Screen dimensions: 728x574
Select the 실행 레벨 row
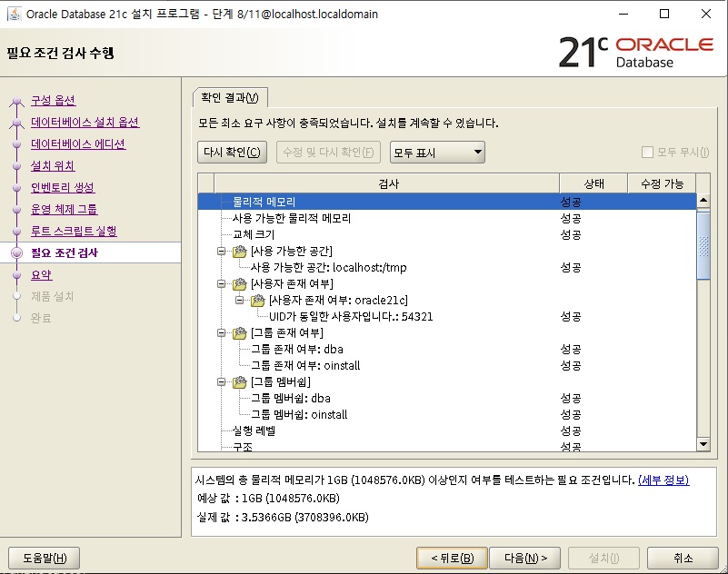coord(447,431)
